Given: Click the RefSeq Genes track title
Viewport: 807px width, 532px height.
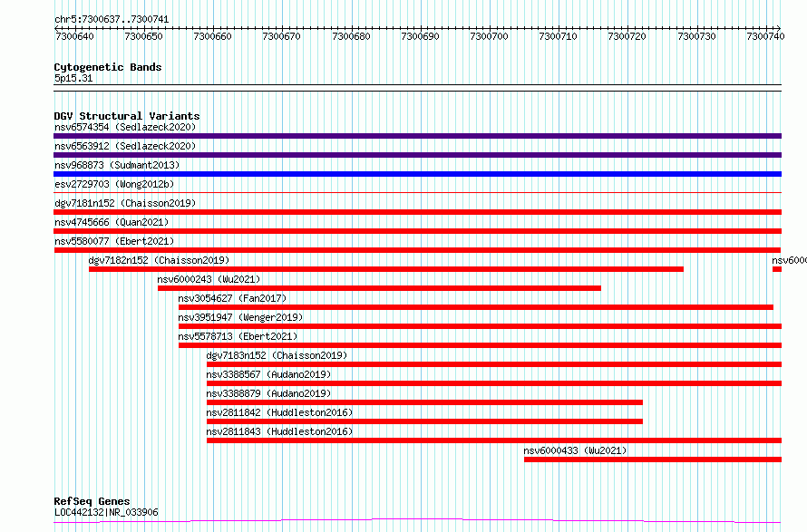Looking at the screenshot, I should (x=92, y=501).
